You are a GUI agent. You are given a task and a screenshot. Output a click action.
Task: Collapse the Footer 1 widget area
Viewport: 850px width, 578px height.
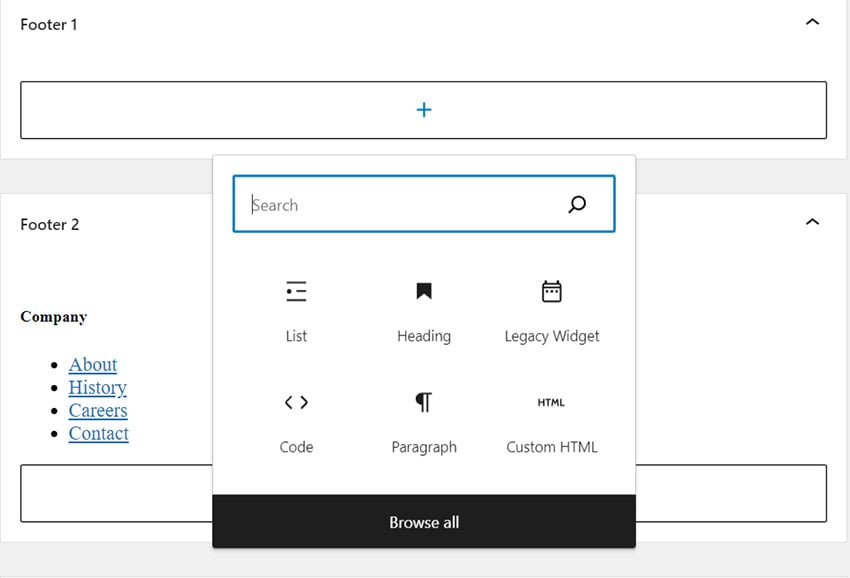click(x=812, y=22)
